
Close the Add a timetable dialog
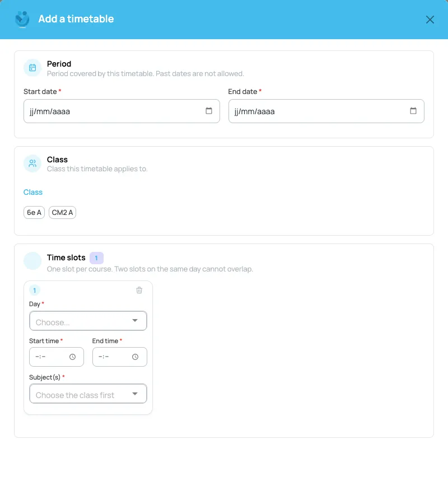coord(430,20)
